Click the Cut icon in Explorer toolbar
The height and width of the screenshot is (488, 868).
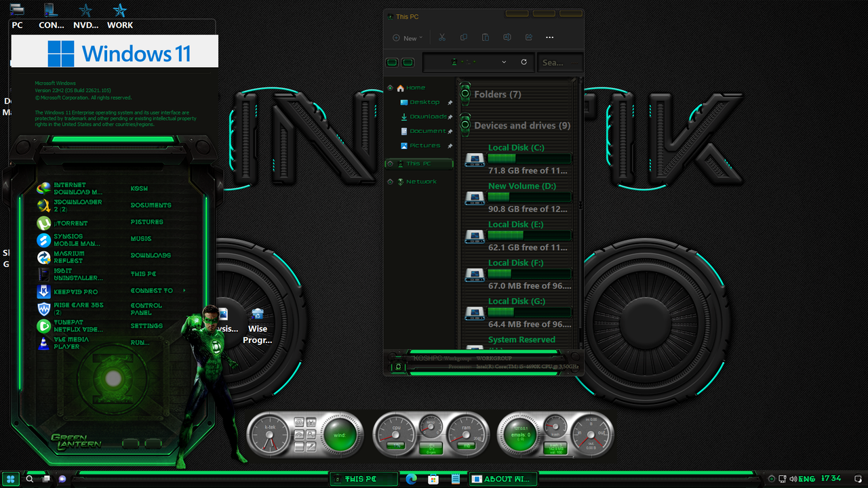441,38
